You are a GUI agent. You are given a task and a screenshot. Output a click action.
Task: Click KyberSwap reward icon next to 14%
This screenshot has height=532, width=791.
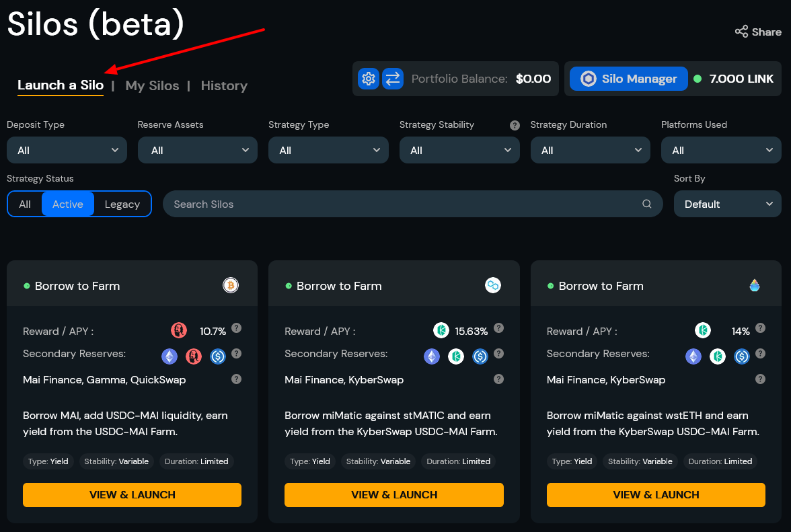[x=703, y=331]
